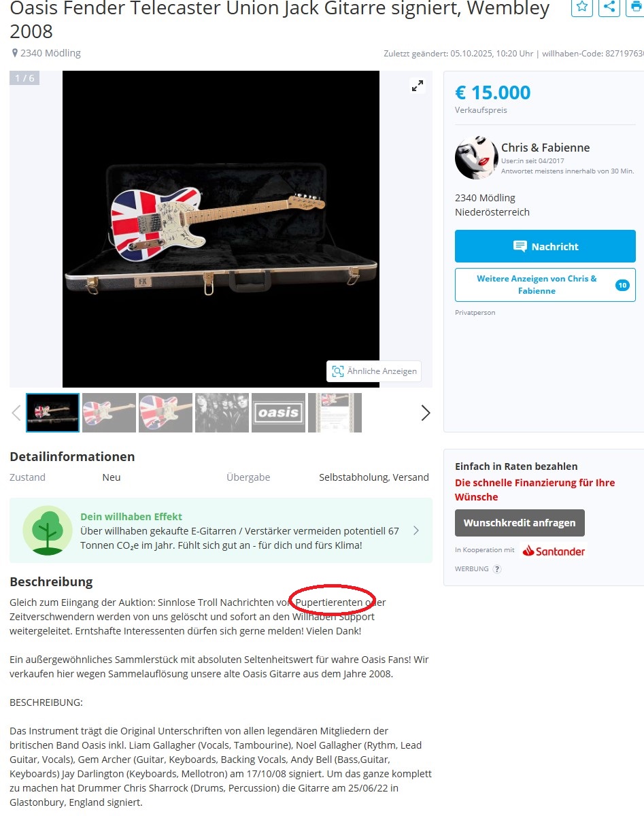Click the WERBUNG question mark icon

(497, 569)
